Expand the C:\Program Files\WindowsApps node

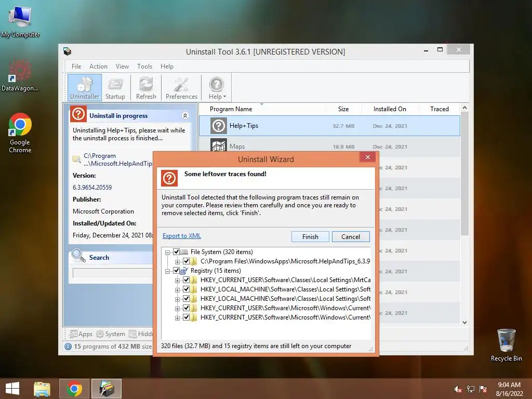[178, 262]
